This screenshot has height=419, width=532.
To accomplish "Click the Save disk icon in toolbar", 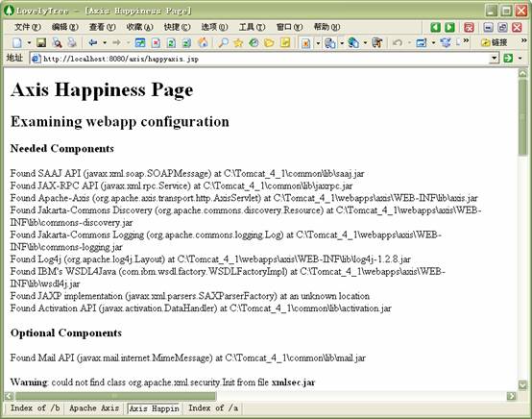I will coord(41,43).
